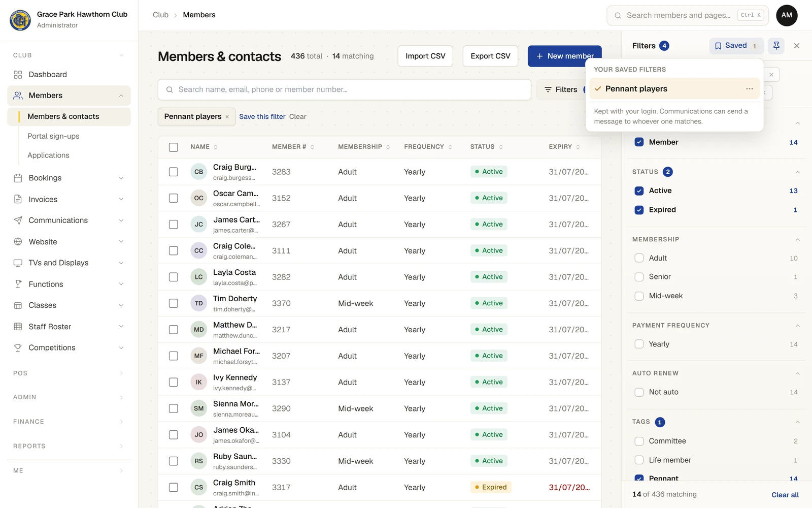Open the Bookings calendar icon item
812x508 pixels.
click(69, 178)
